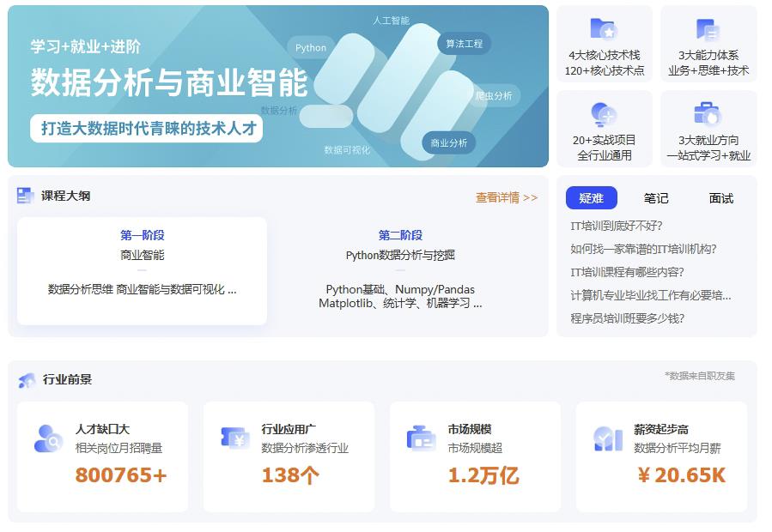The height and width of the screenshot is (532, 772).
Task: Select 第二阶段 Python数据分析与挖掘 stage
Action: pyautogui.click(x=400, y=270)
